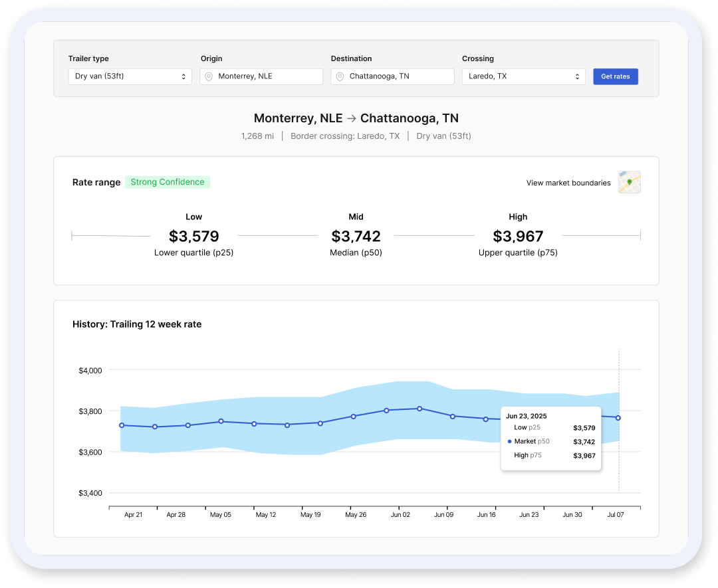Image resolution: width=718 pixels, height=588 pixels.
Task: Click the High $3,967 rate value
Action: click(518, 236)
